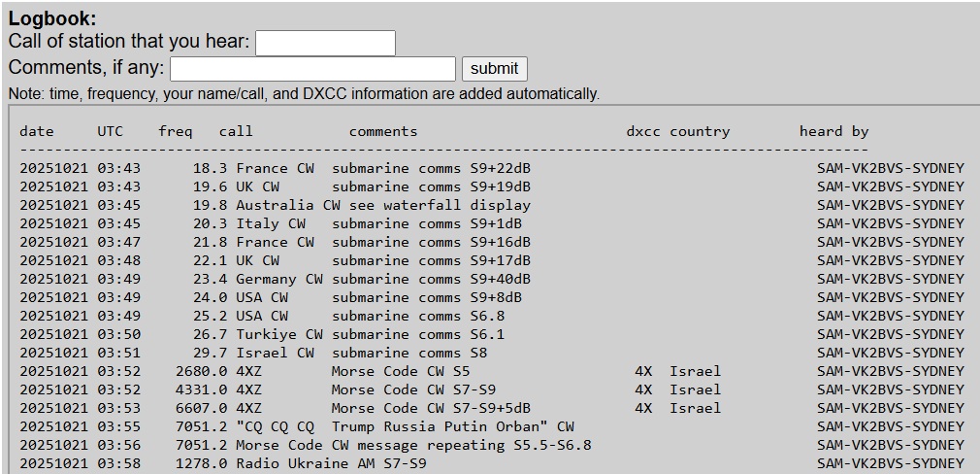980x474 pixels.
Task: Select the 23.4 Germany CW log row
Action: (x=492, y=279)
